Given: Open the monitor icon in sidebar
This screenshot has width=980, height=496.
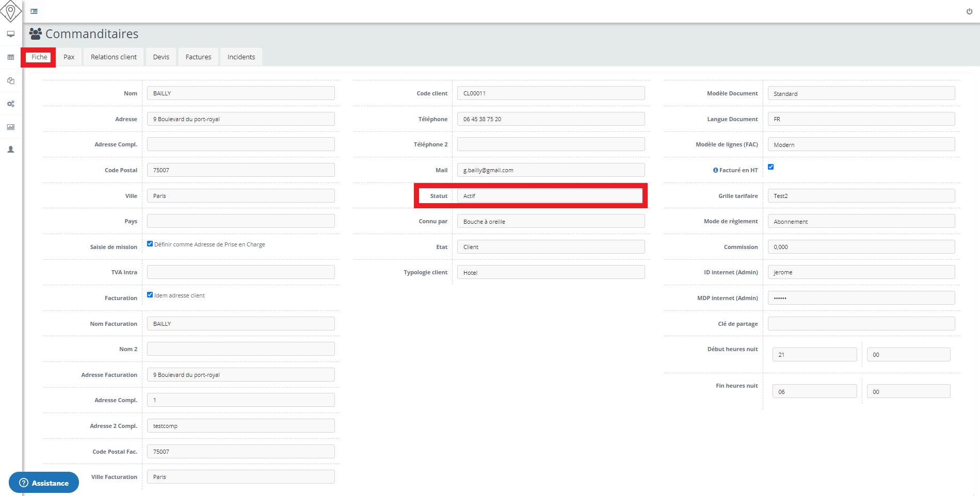Looking at the screenshot, I should (10, 34).
